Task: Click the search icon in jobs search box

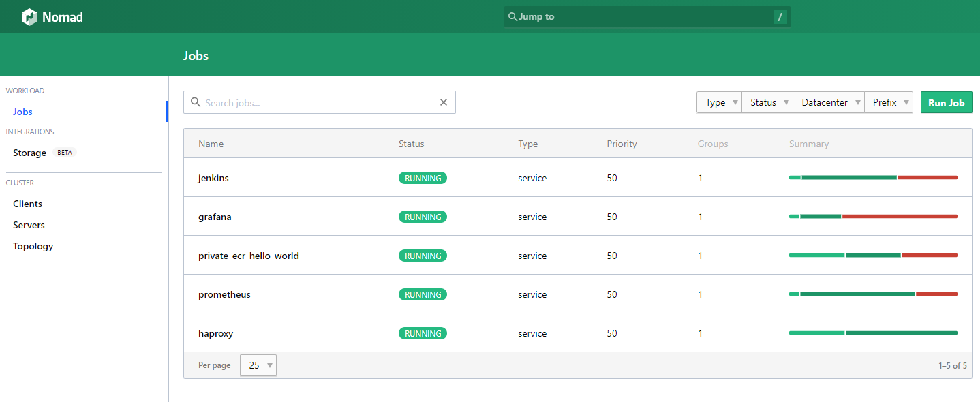Action: click(196, 102)
